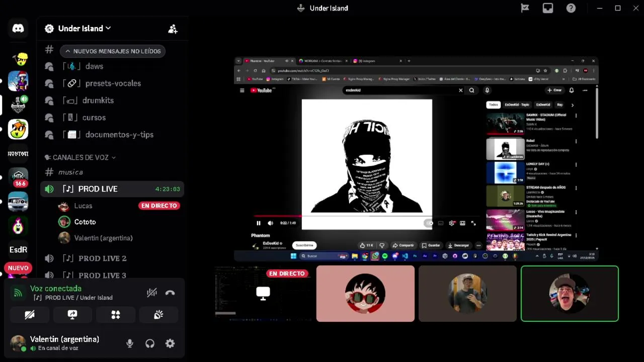
Task: Open the soundboard icon
Action: [158, 315]
